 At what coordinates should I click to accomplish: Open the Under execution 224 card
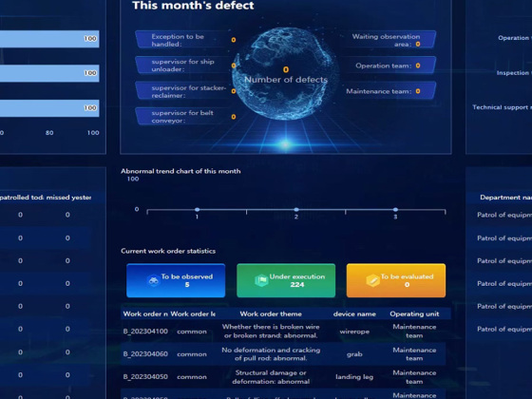286,280
